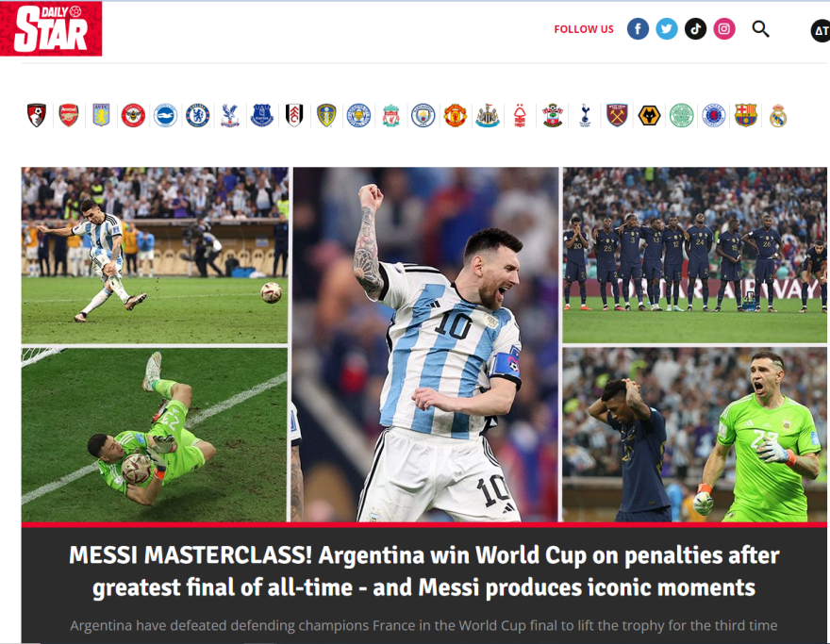Screen dimensions: 830x644
Task: Click the green goalkeeper diving save photo
Action: (x=154, y=435)
